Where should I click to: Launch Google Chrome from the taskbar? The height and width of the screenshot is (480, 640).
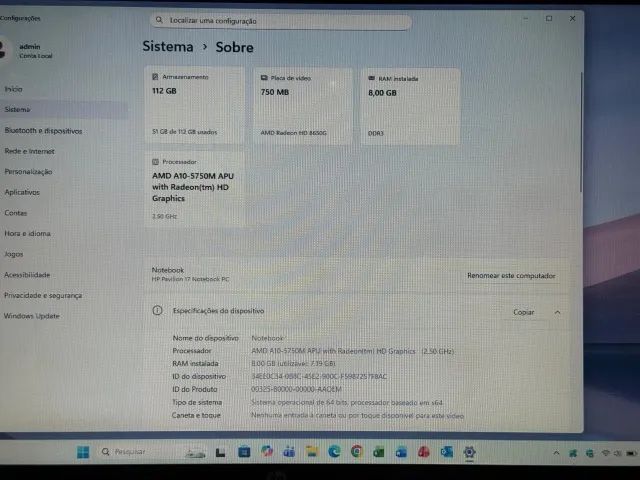click(357, 452)
